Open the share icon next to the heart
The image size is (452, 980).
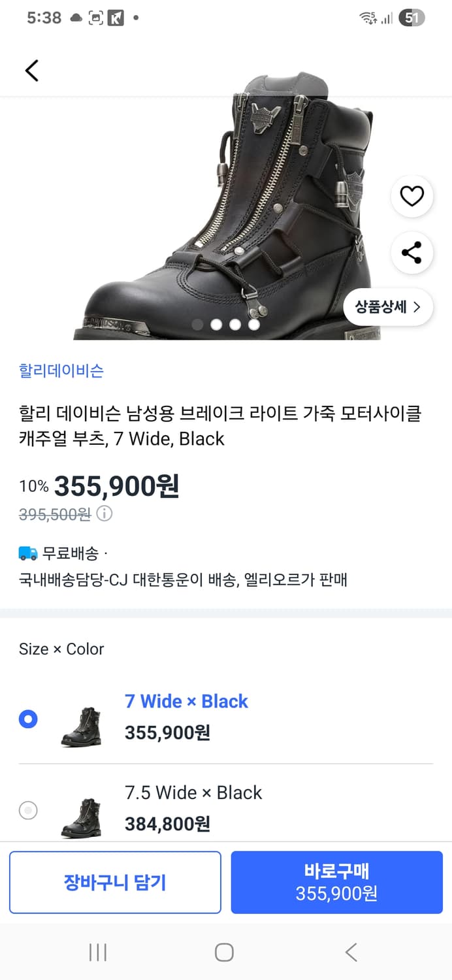pyautogui.click(x=412, y=253)
